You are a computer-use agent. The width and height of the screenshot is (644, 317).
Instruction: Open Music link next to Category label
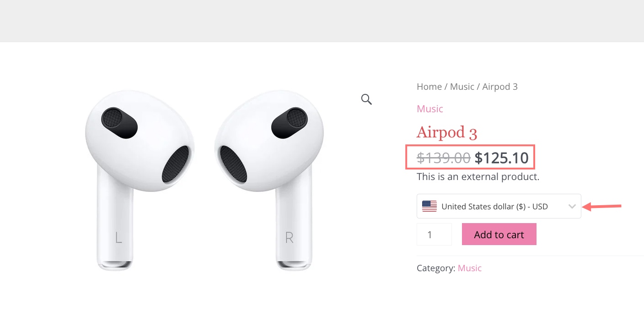pos(469,268)
